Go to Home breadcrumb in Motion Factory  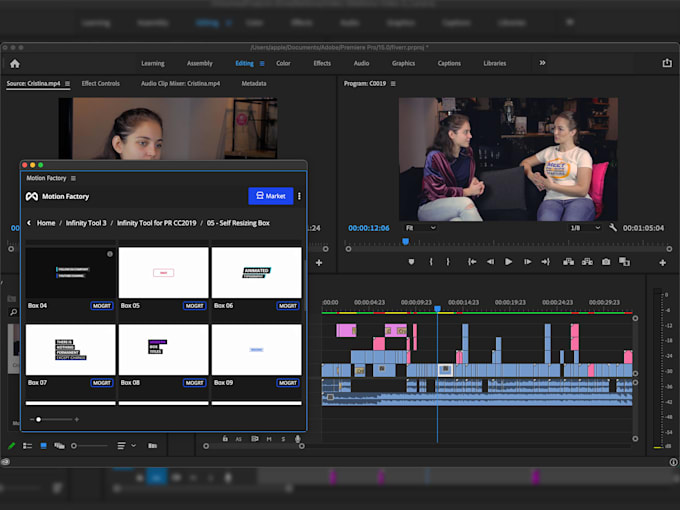click(x=46, y=223)
